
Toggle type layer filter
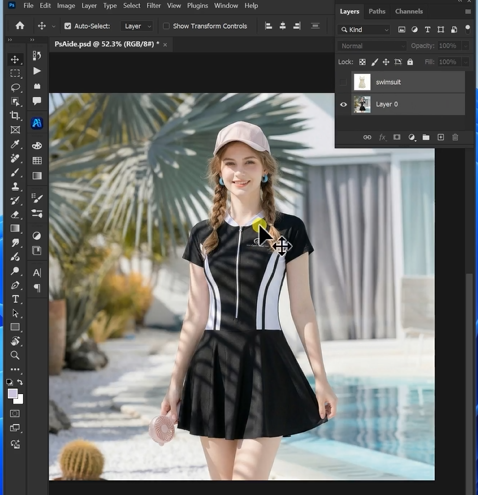pos(427,30)
